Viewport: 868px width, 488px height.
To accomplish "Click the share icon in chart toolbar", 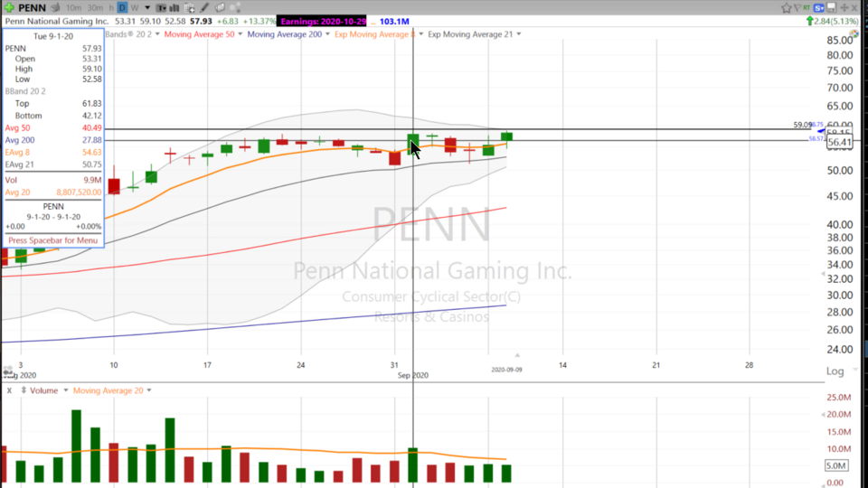I will pyautogui.click(x=235, y=7).
